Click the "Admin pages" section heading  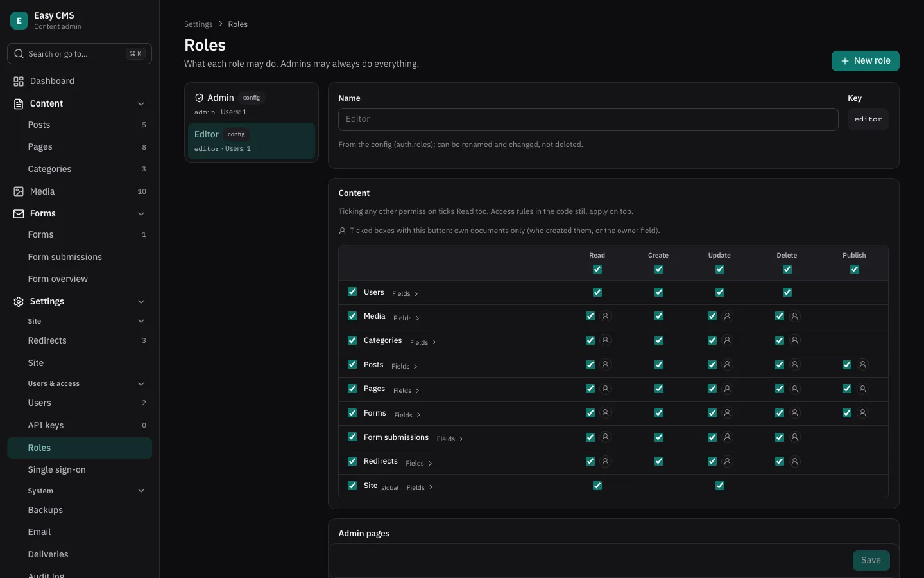click(x=364, y=534)
